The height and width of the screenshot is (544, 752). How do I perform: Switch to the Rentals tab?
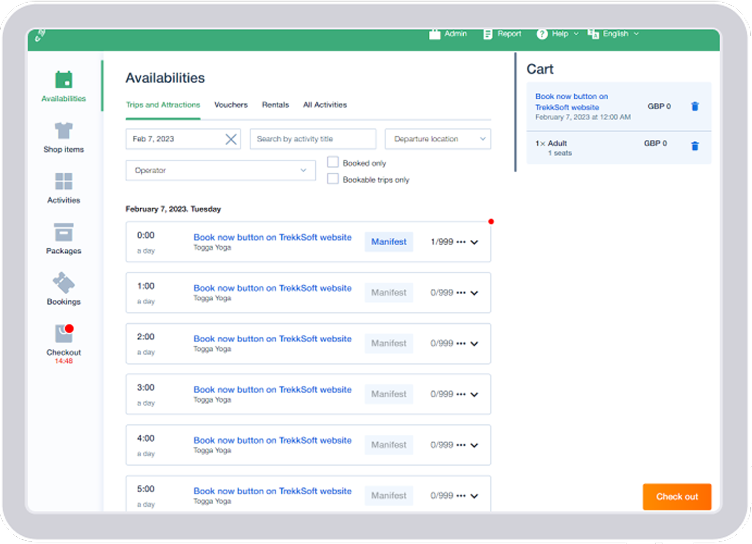coord(275,105)
